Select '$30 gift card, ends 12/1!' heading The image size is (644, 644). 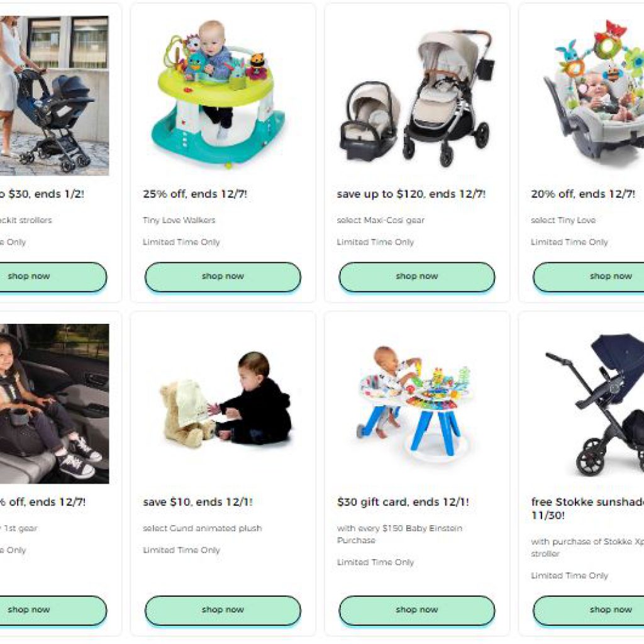(x=403, y=502)
